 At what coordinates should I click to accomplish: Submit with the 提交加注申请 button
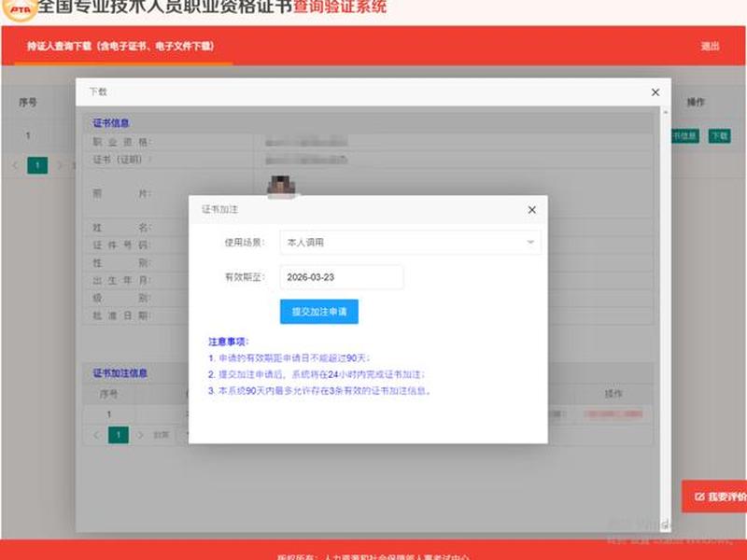pos(319,312)
